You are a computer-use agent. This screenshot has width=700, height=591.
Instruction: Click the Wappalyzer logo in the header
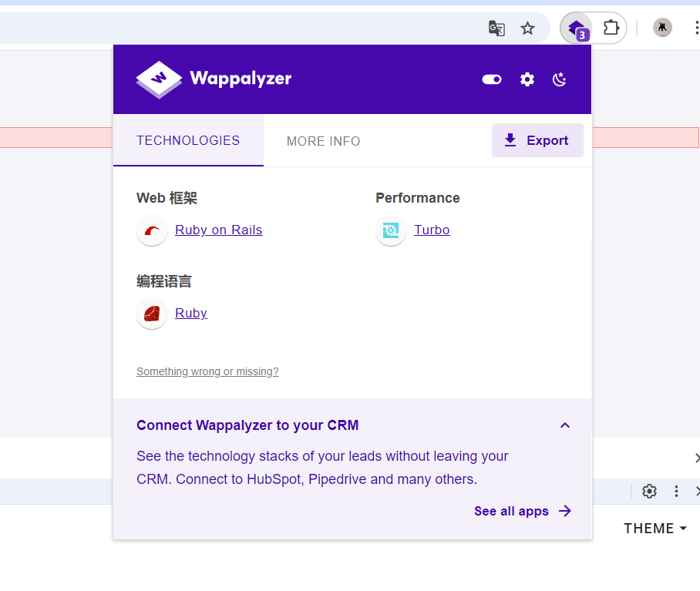pos(214,79)
